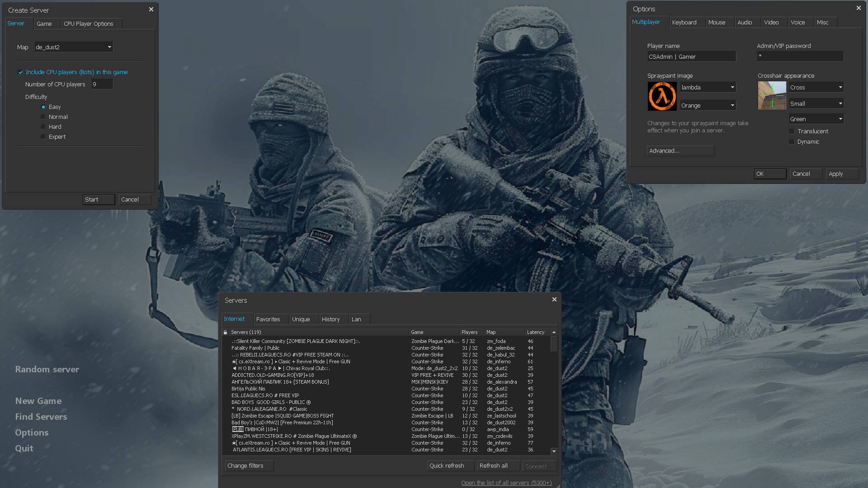868x488 pixels.
Task: Click Find Servers in main menu
Action: coord(41,417)
